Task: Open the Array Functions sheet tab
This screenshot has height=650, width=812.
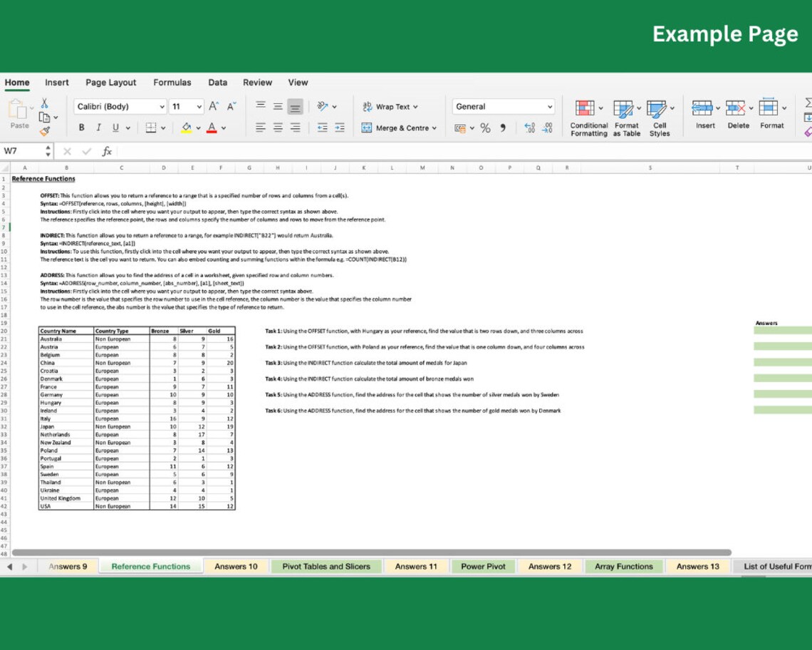Action: pyautogui.click(x=624, y=566)
